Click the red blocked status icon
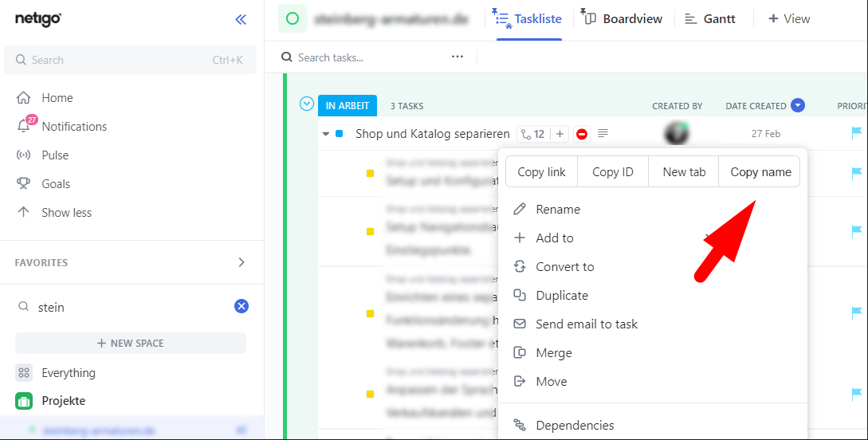Viewport: 868px width, 440px height. click(x=582, y=134)
